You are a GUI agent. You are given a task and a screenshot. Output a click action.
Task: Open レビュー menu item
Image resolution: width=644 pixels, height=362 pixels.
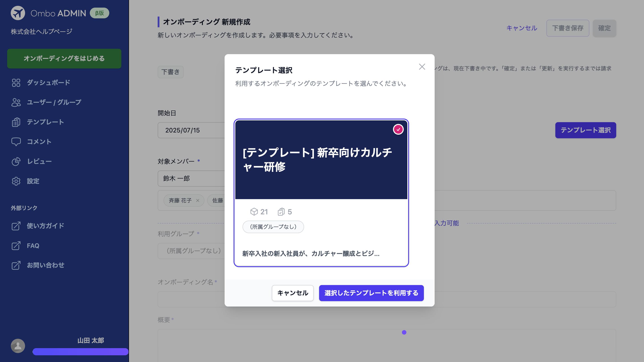pyautogui.click(x=39, y=161)
